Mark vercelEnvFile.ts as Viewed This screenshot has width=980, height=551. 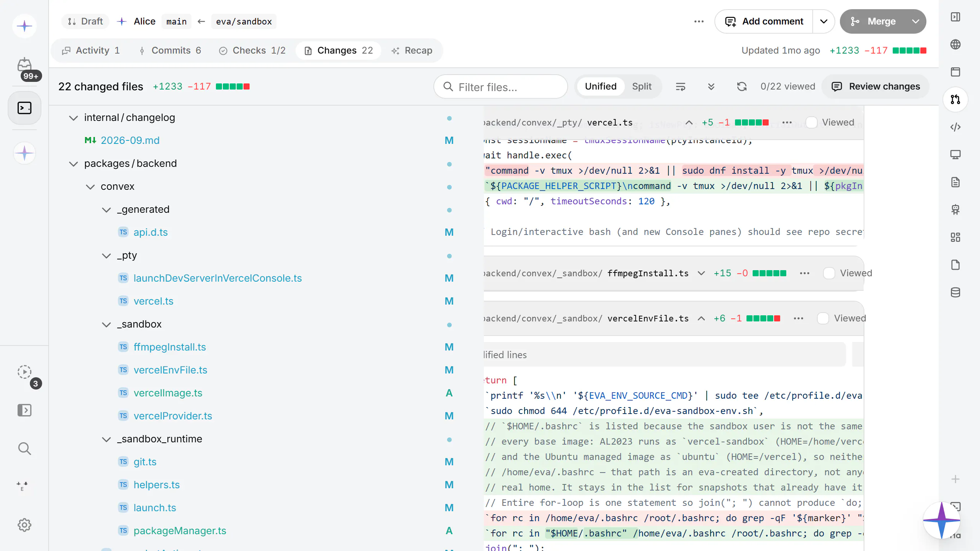[x=823, y=318]
